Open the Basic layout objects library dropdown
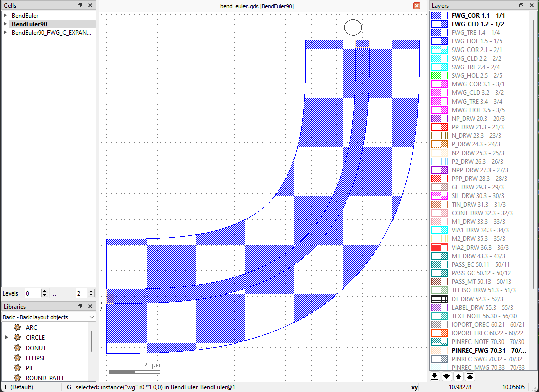539x392 pixels. pyautogui.click(x=48, y=317)
